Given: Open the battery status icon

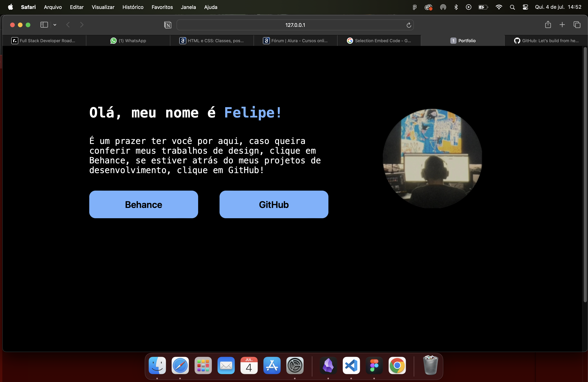Looking at the screenshot, I should coord(483,7).
